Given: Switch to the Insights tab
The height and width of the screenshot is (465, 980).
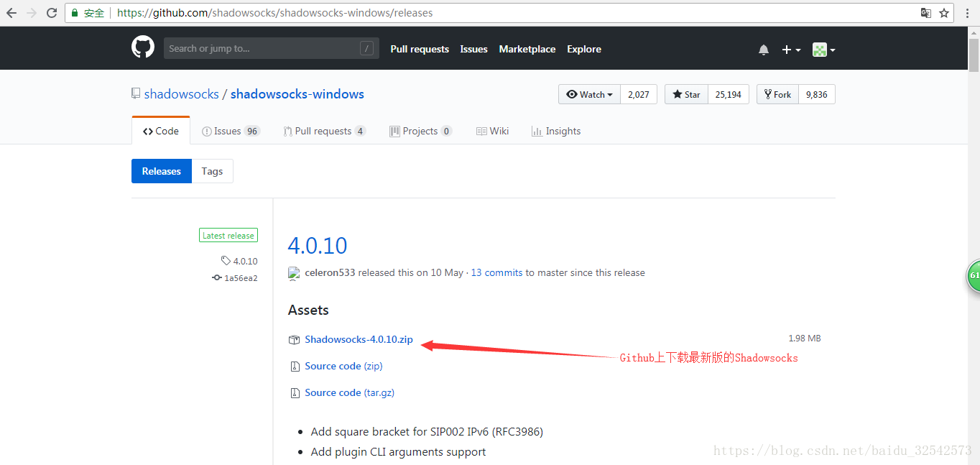Looking at the screenshot, I should click(556, 131).
